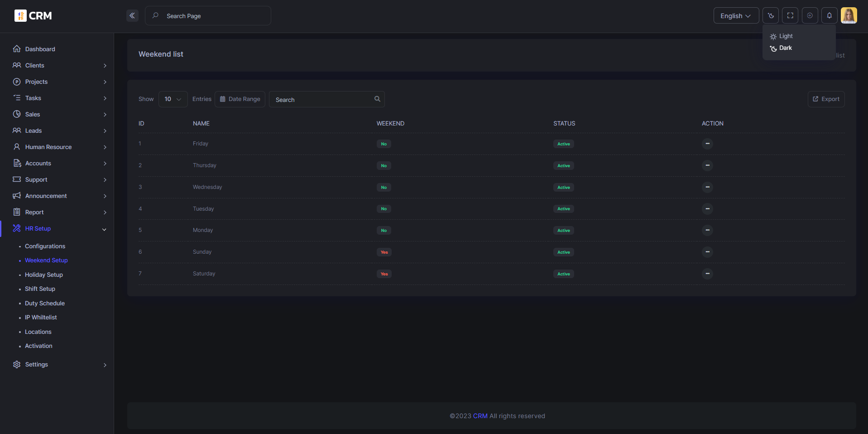Open the user avatar profile picture
The width and height of the screenshot is (868, 434).
[849, 15]
